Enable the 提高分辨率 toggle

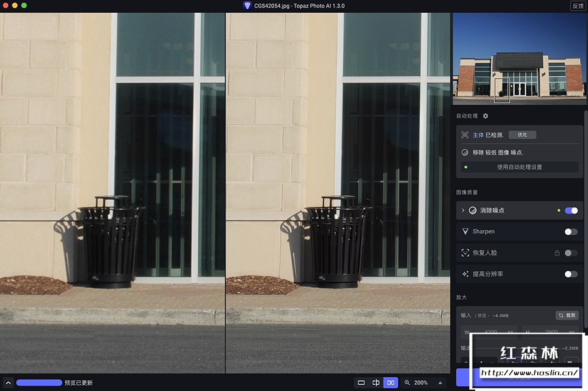tap(571, 274)
